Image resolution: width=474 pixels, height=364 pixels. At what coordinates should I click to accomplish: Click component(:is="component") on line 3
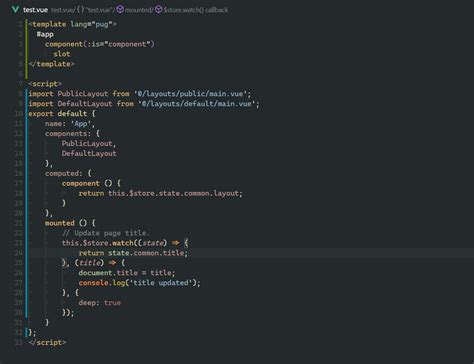point(100,44)
